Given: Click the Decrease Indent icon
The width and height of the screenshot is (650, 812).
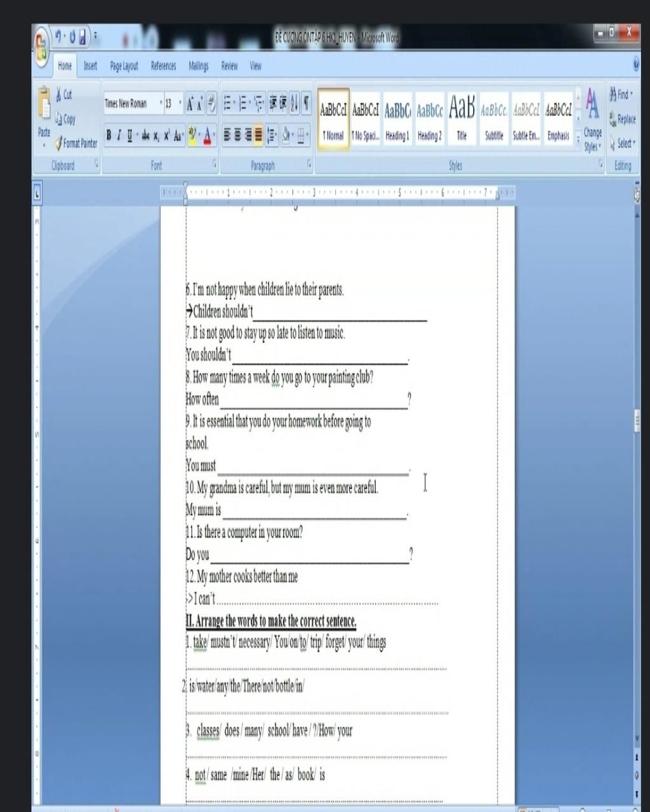Looking at the screenshot, I should pos(274,103).
